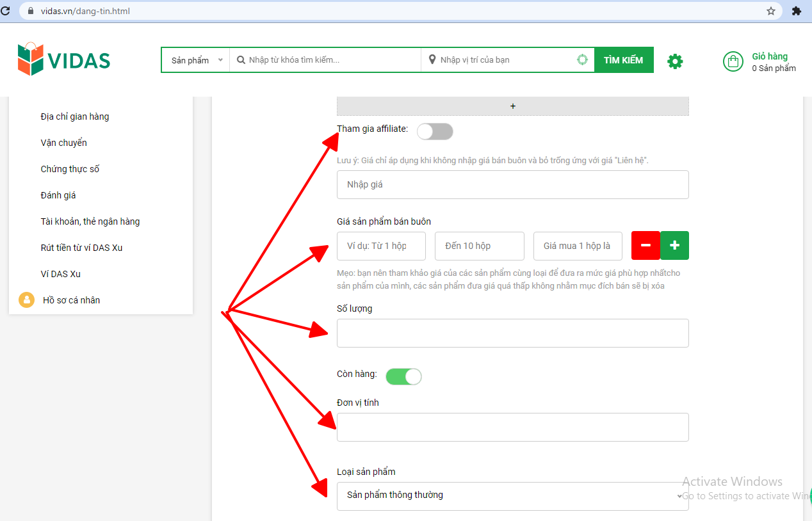Image resolution: width=812 pixels, height=521 pixels.
Task: Select Vận chuyển in the sidebar
Action: 63,143
